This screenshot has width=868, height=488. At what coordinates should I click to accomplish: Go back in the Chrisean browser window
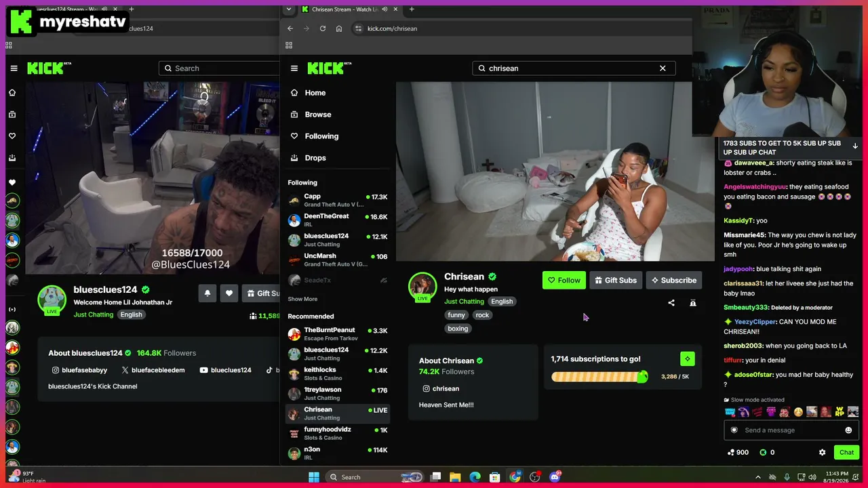pyautogui.click(x=290, y=28)
